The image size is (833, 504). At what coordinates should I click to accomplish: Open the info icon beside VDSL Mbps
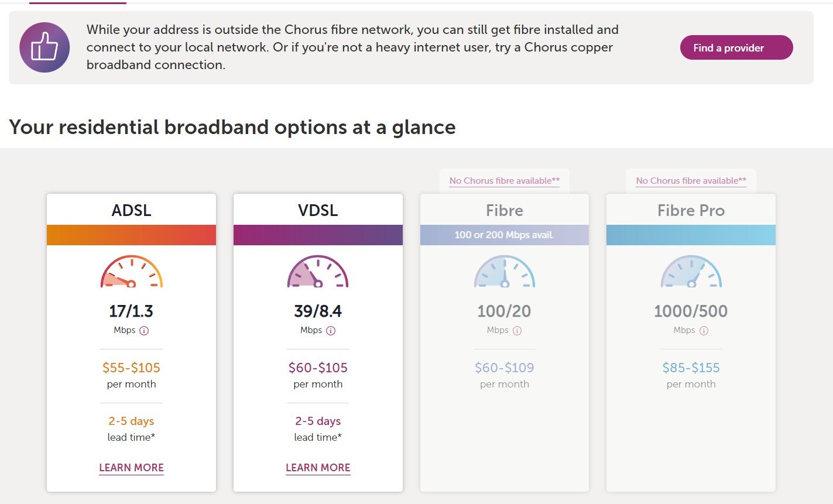[x=331, y=331]
